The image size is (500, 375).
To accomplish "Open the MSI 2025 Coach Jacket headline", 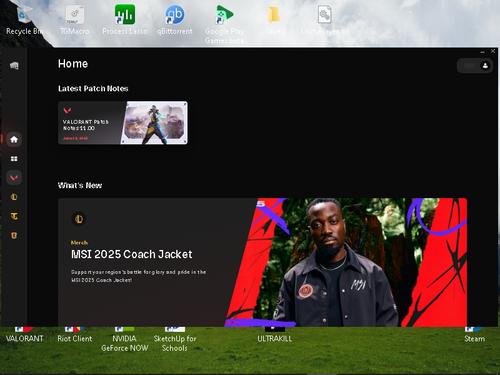I will pos(132,254).
